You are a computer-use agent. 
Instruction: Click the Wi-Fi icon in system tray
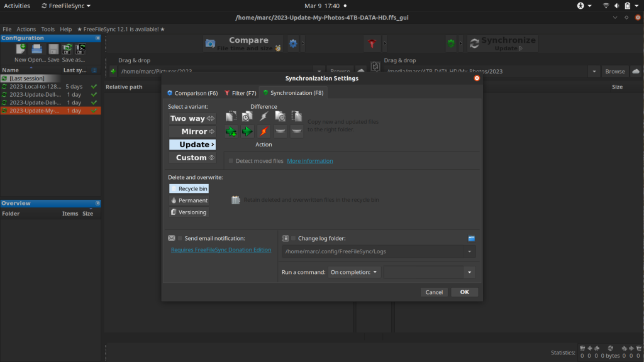pyautogui.click(x=606, y=6)
